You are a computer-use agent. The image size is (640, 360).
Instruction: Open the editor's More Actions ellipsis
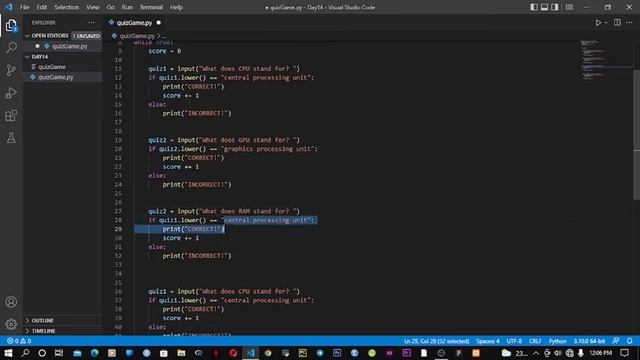(629, 23)
